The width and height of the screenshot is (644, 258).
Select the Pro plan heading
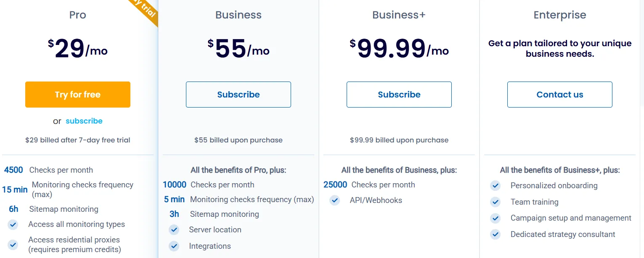78,15
